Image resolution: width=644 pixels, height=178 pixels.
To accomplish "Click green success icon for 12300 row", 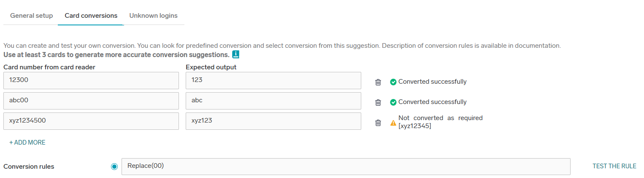I will coord(393,82).
